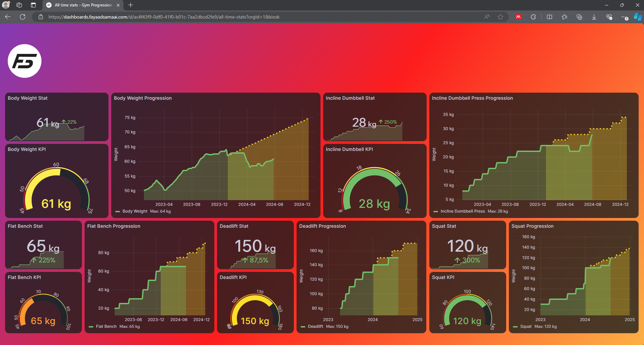Click the Incline Dumbbell gauge showing 28 kg
Image resolution: width=644 pixels, height=345 pixels.
tap(374, 189)
